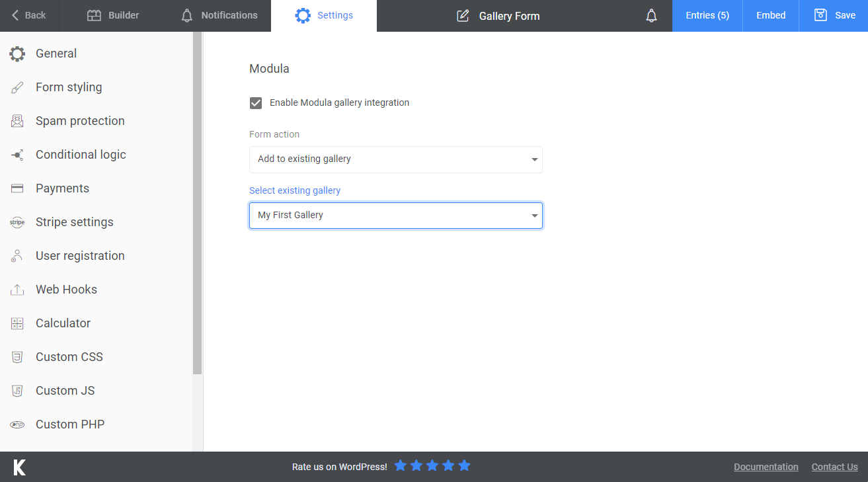Open the Documentation link
The image size is (868, 482).
766,467
